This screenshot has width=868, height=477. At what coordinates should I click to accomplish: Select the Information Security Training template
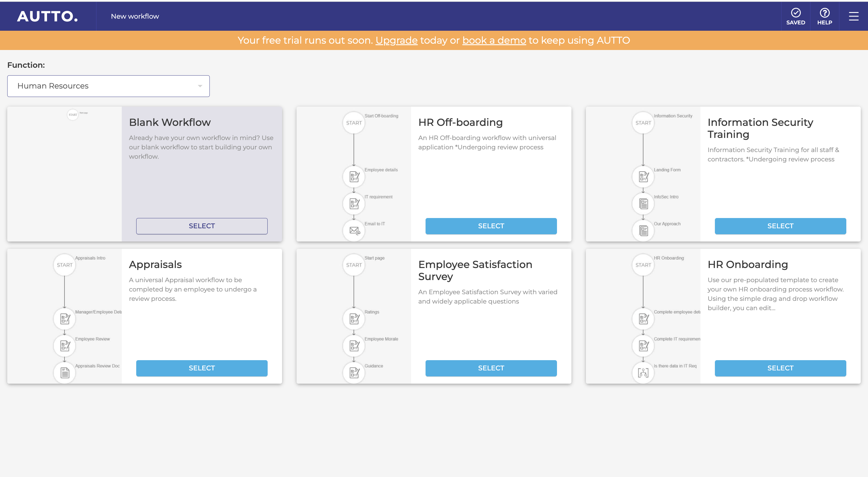pyautogui.click(x=780, y=226)
